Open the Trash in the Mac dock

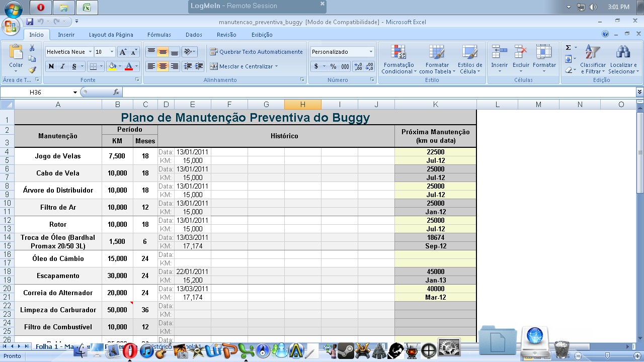coord(561,348)
